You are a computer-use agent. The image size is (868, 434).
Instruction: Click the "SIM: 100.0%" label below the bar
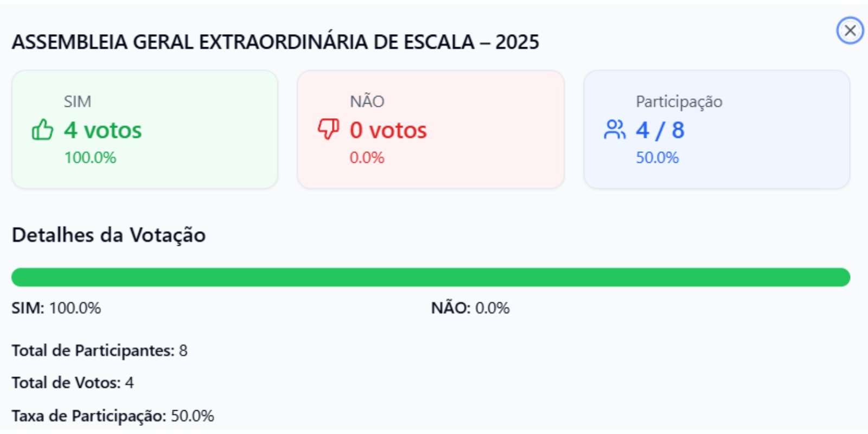[56, 308]
